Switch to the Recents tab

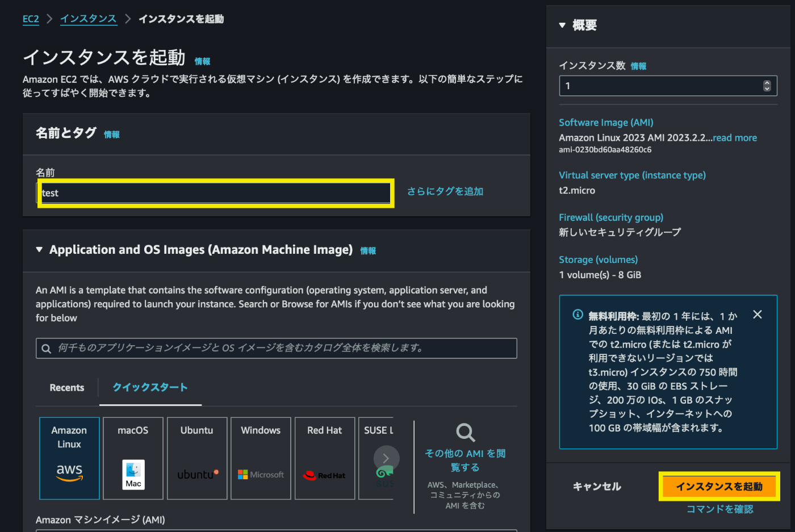[x=67, y=388]
